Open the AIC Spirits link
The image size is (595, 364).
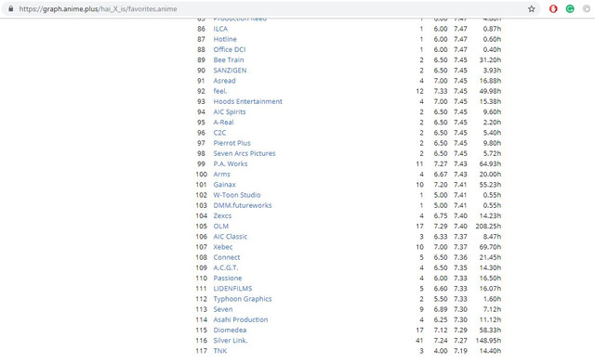coord(230,111)
